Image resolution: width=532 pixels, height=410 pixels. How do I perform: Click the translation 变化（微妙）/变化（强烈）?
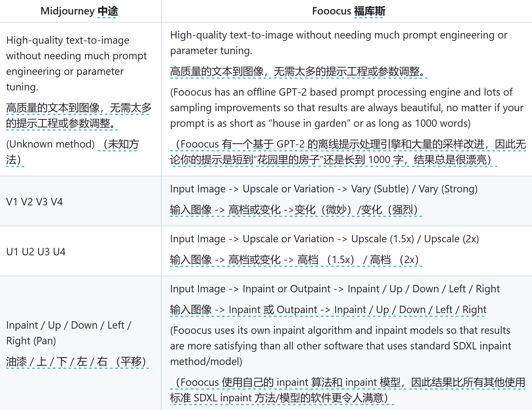(x=296, y=210)
